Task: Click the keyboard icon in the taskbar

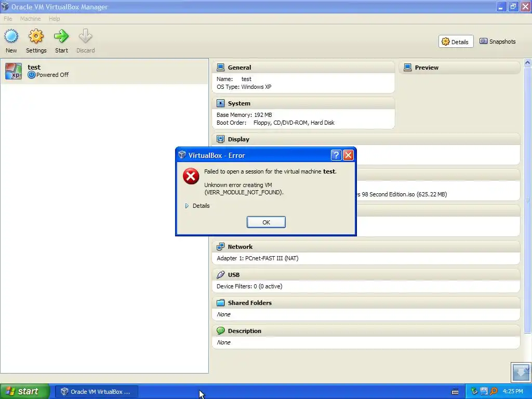Action: point(455,392)
